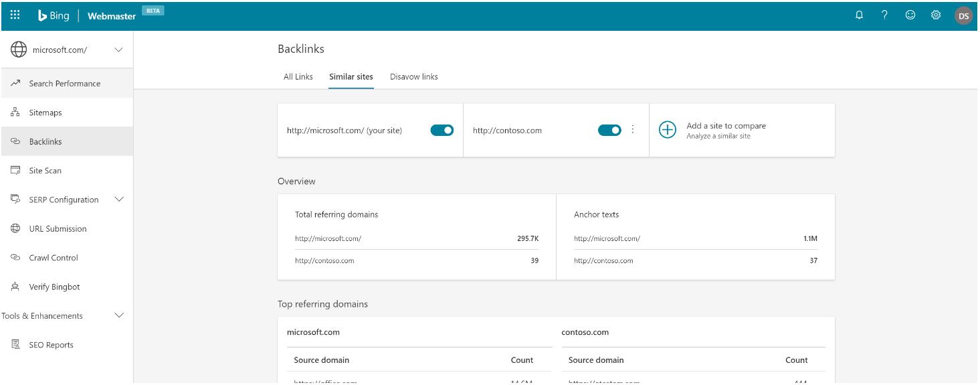
Task: Switch to the All Links tab
Action: pos(298,76)
